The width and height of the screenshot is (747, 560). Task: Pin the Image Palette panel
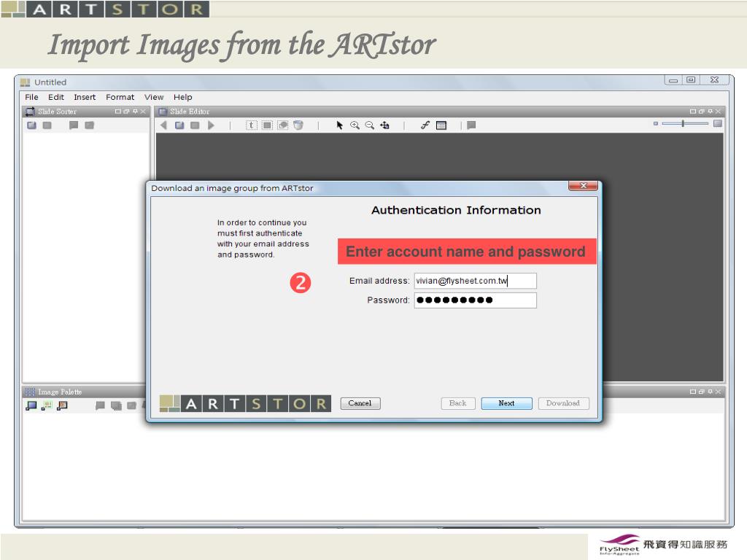(711, 392)
